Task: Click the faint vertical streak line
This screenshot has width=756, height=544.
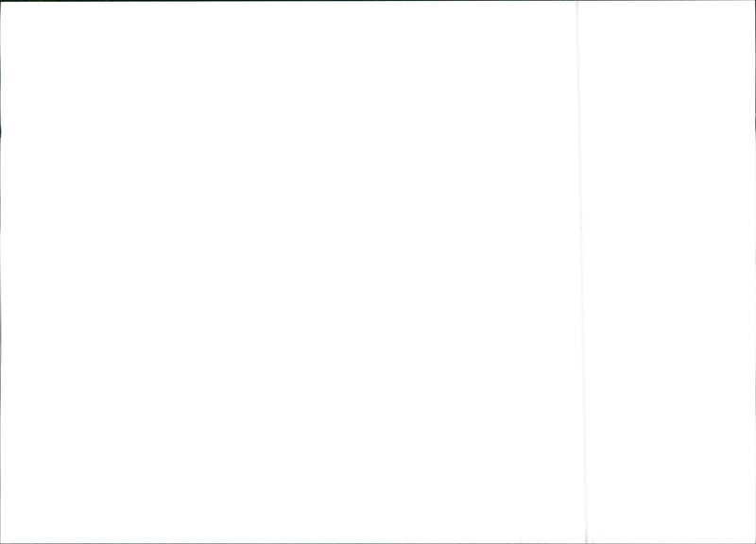Action: 581,272
